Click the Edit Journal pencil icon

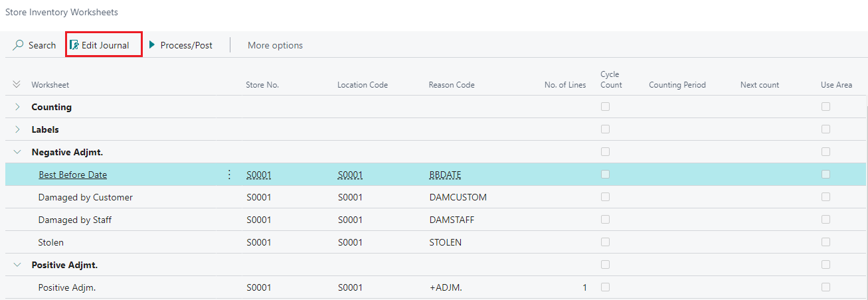tap(74, 45)
